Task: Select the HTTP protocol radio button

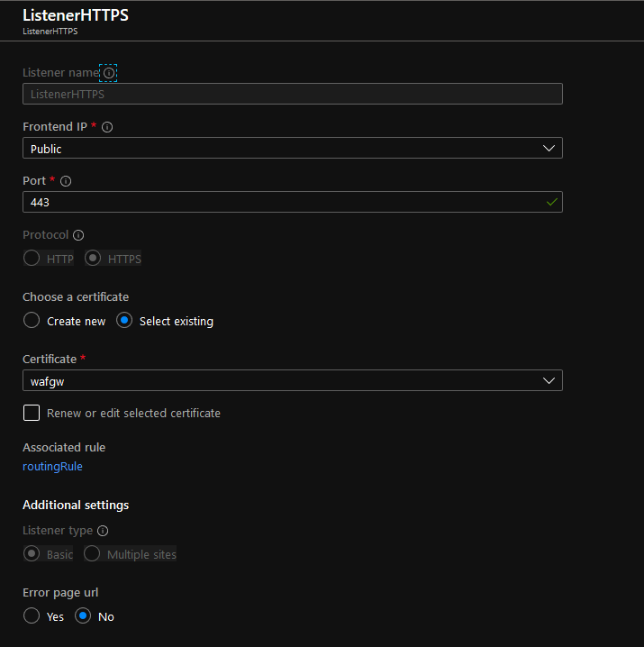Action: click(x=32, y=259)
